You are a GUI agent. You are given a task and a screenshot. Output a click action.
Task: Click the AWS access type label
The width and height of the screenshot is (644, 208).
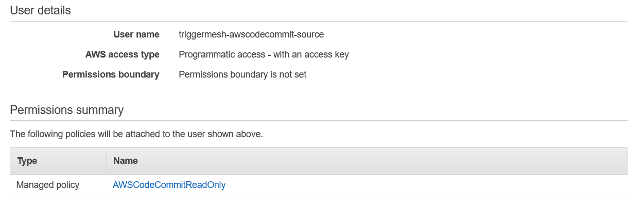click(x=123, y=54)
